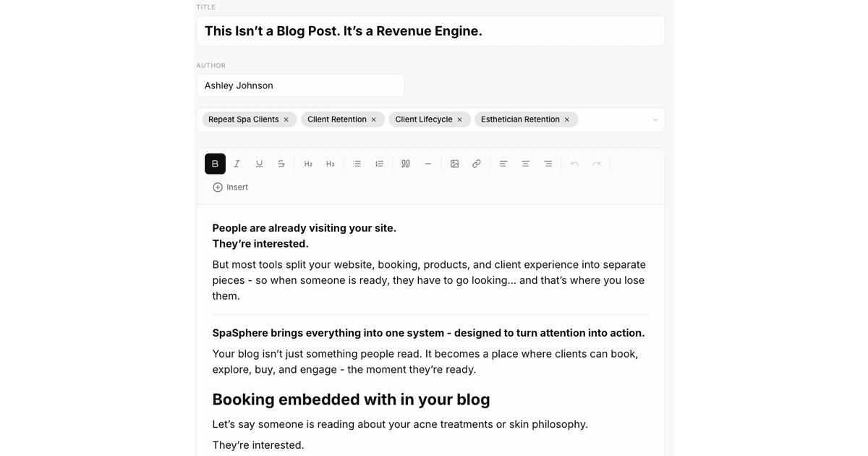Add a hyperlink with the link icon

click(x=477, y=164)
